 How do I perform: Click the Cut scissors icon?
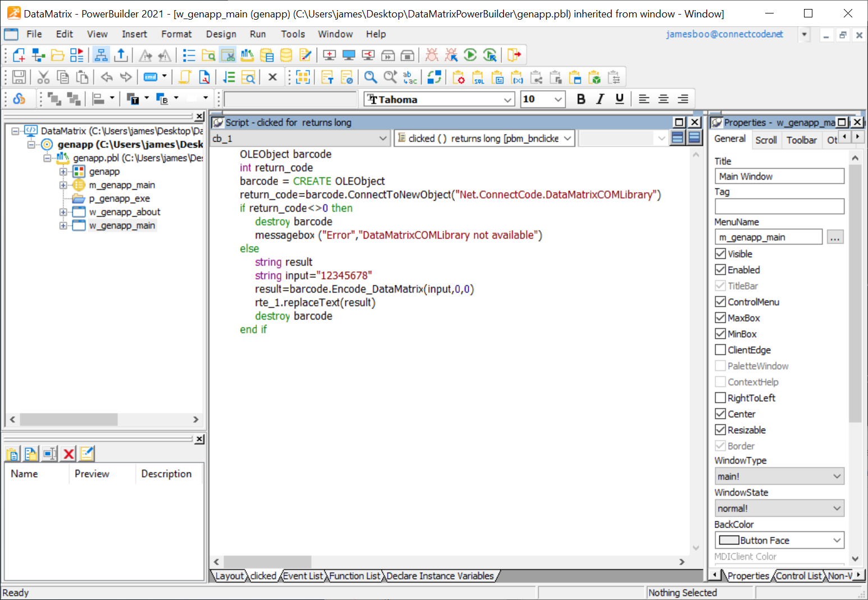tap(44, 77)
